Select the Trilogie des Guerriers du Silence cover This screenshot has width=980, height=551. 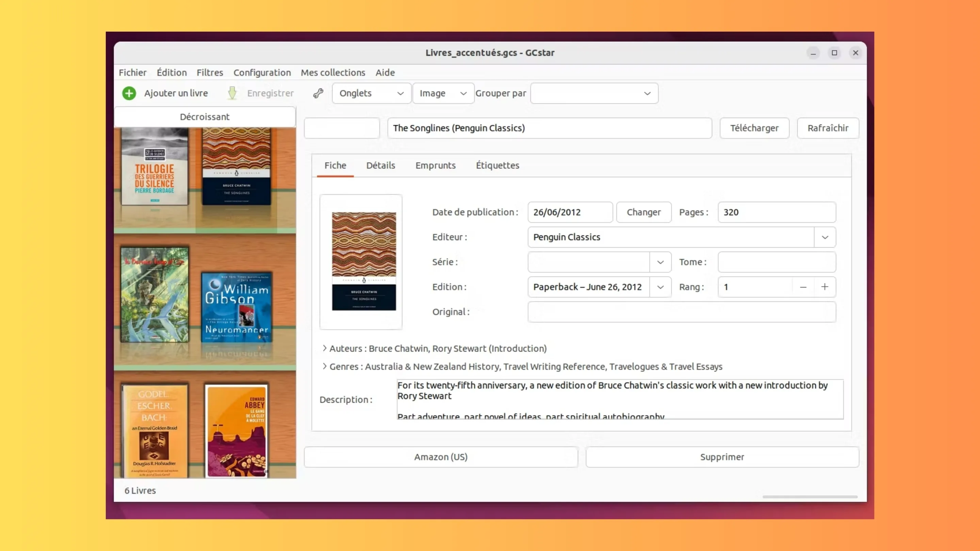[x=154, y=166]
